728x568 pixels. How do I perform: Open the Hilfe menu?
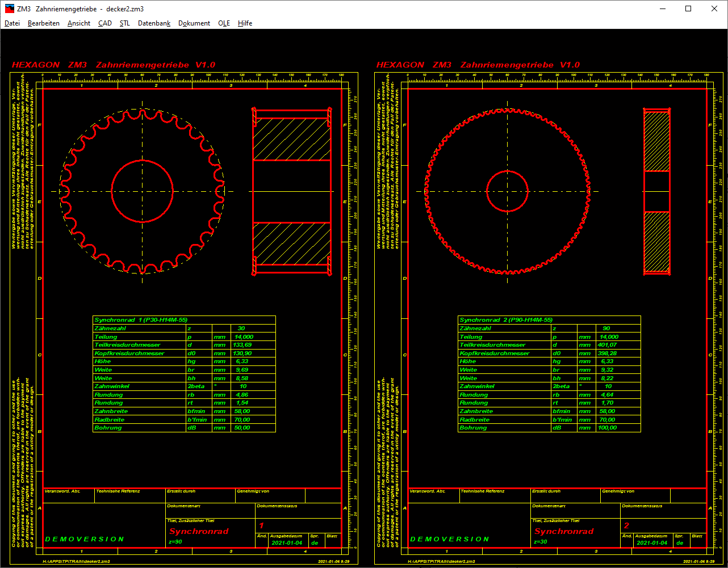click(x=245, y=23)
